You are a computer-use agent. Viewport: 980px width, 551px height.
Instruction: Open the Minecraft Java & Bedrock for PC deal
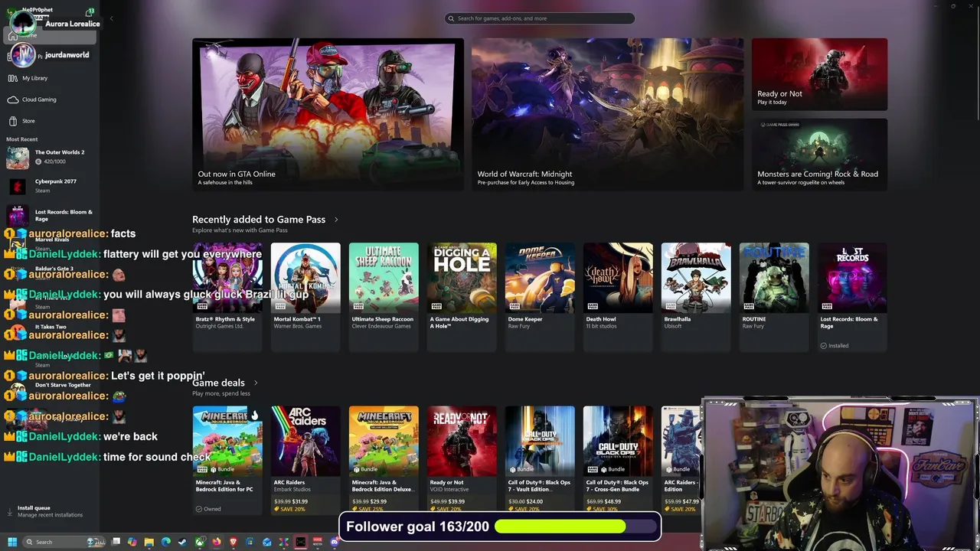227,459
